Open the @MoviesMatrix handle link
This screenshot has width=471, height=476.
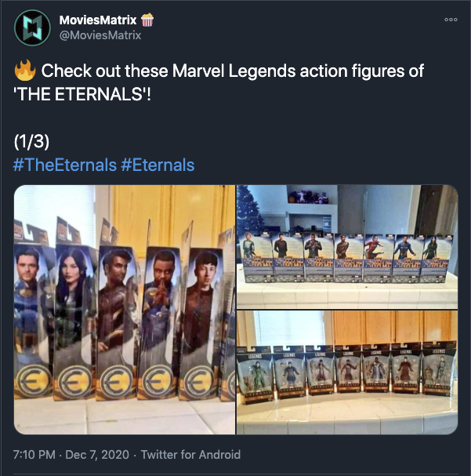coord(100,35)
